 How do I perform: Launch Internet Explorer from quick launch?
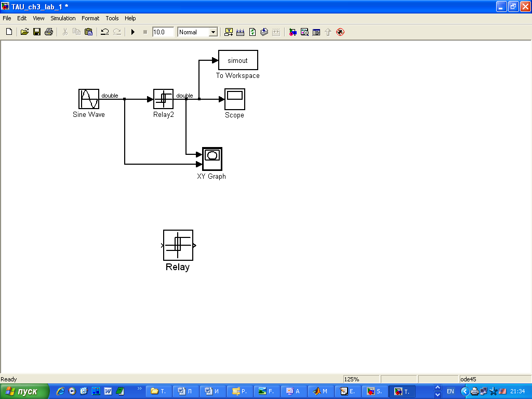tap(60, 391)
